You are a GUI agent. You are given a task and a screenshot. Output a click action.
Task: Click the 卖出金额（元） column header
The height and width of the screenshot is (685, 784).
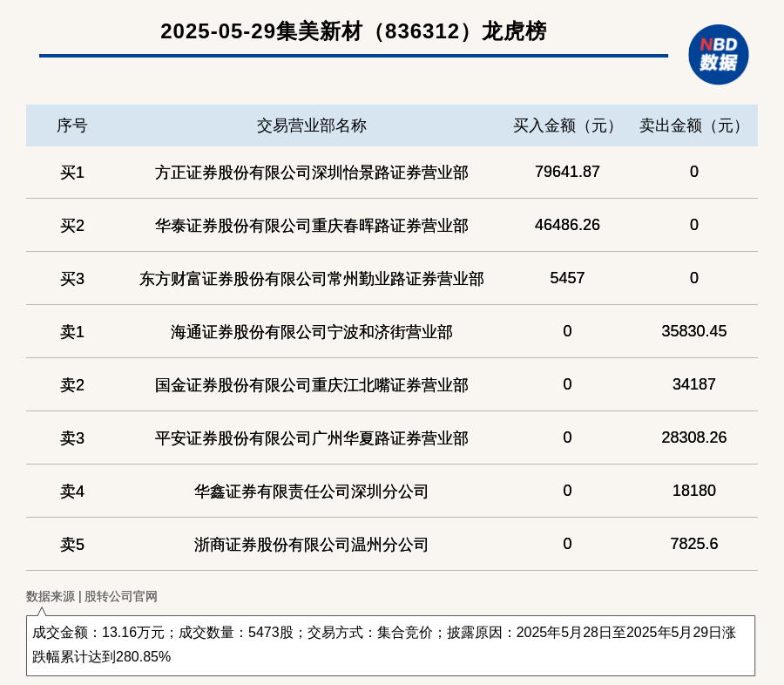pyautogui.click(x=693, y=125)
